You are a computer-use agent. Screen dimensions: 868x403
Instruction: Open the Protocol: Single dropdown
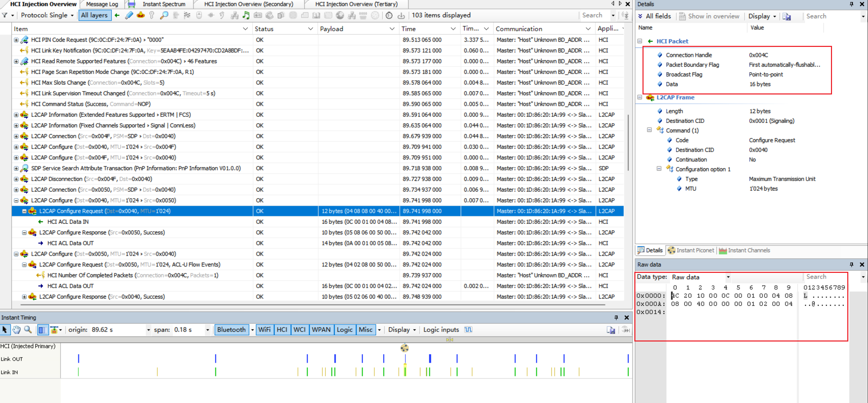(47, 15)
